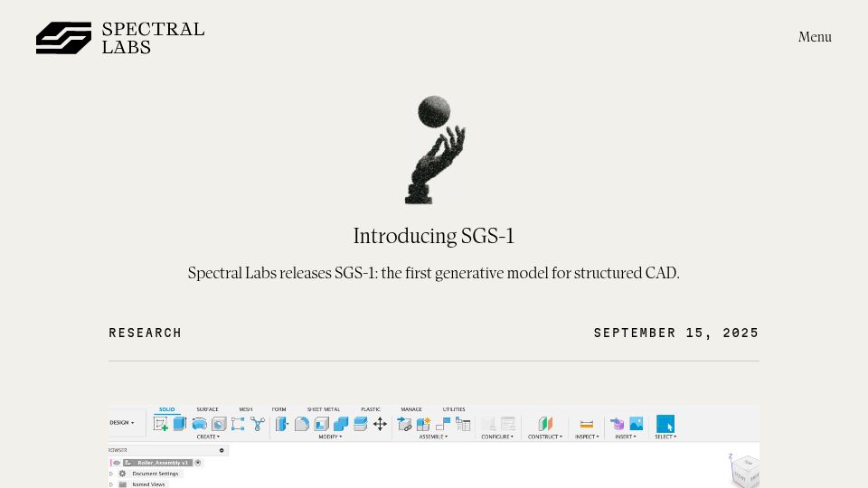Screen dimensions: 868x488
Task: Click the Derive branching icon
Action: coord(258,424)
